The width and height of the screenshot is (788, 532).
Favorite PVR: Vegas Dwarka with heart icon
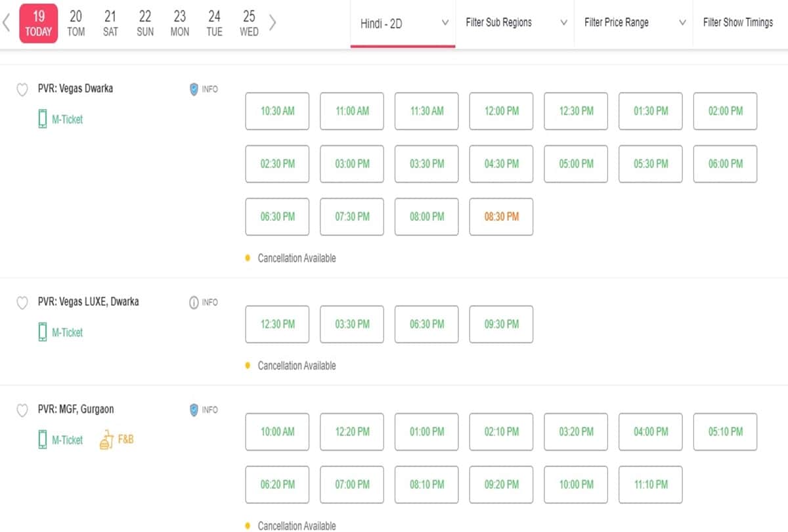click(x=22, y=89)
